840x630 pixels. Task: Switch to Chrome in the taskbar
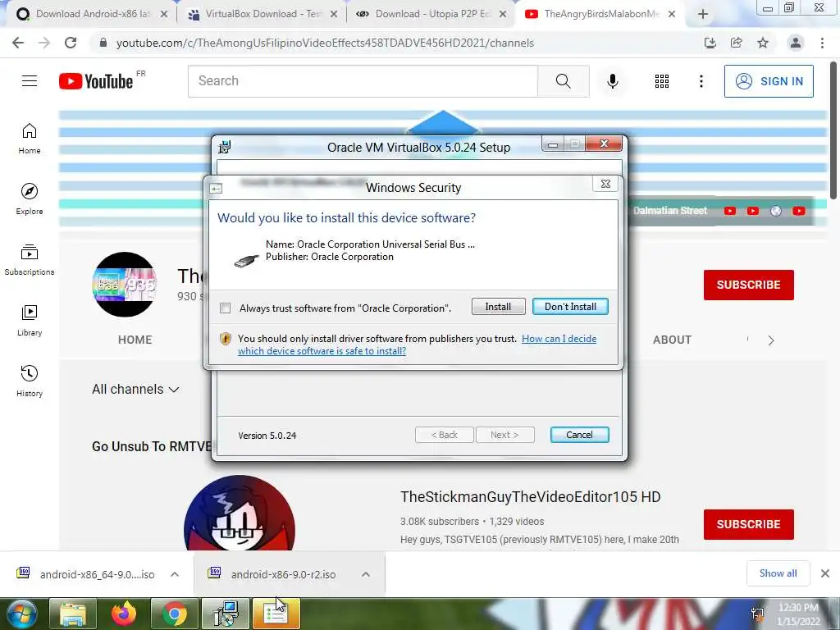click(x=175, y=614)
